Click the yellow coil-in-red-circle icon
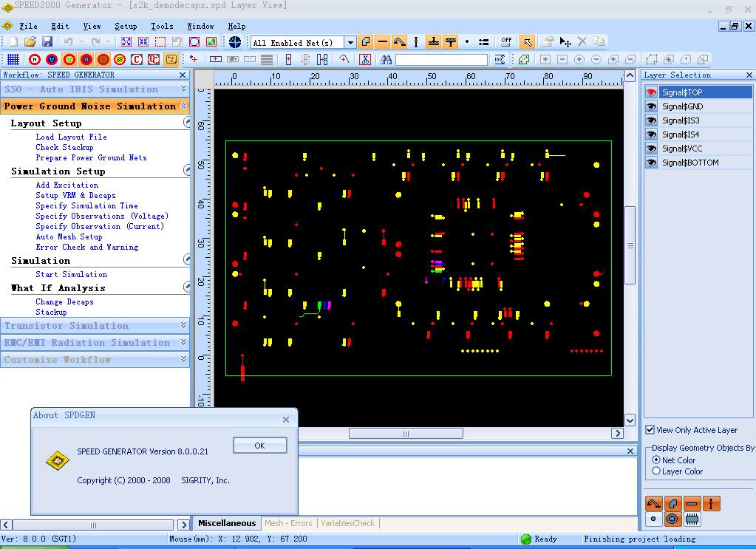Viewport: 756px width, 549px height. coord(120,59)
